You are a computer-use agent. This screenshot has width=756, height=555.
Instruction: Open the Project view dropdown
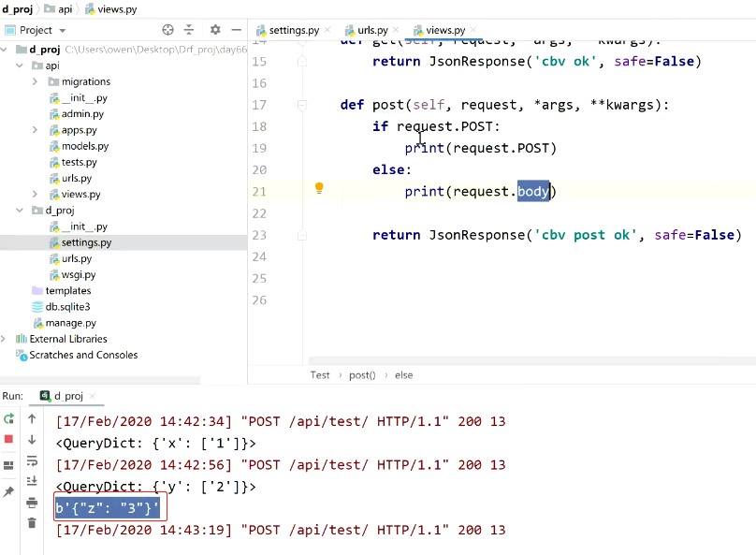coord(62,30)
